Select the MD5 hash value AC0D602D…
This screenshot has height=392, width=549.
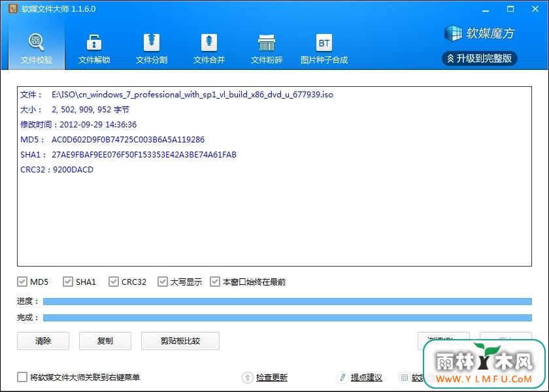pos(128,140)
